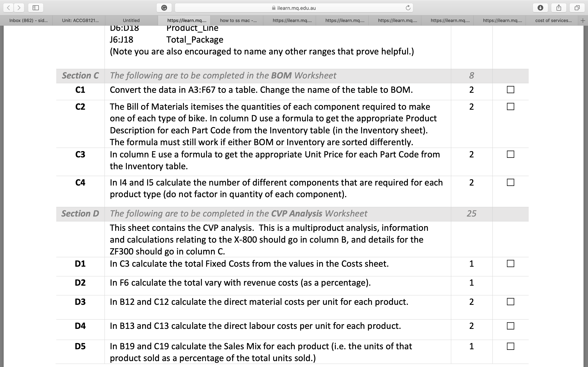Reload the current page
The height and width of the screenshot is (367, 588).
(x=408, y=8)
